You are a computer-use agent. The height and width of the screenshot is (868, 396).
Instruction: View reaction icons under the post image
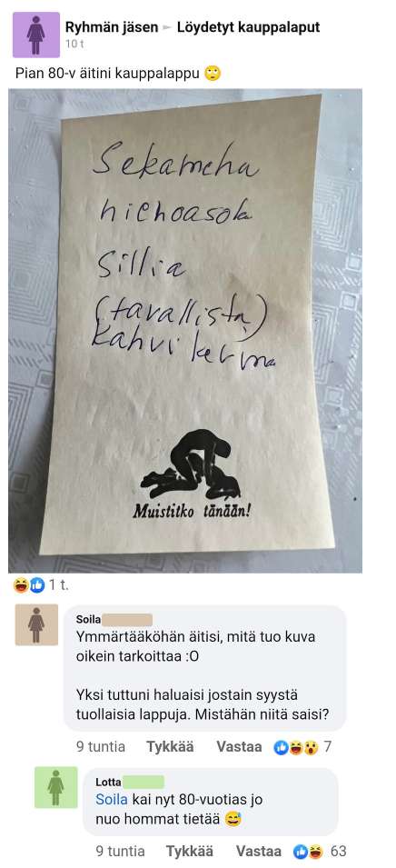pos(29,584)
